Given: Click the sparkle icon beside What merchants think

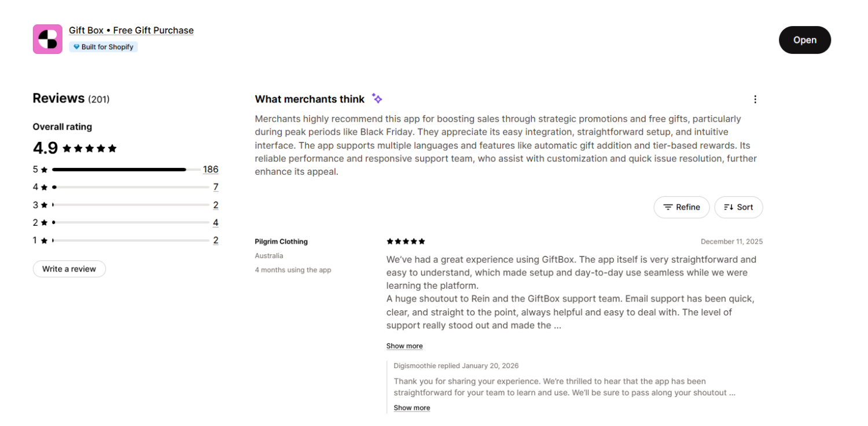Looking at the screenshot, I should 377,98.
